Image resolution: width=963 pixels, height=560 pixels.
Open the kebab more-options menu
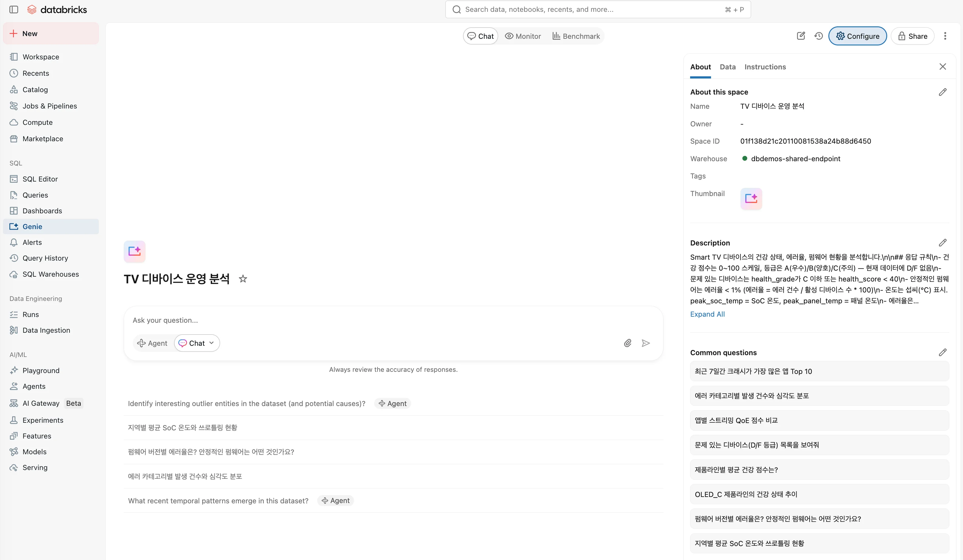[x=945, y=36]
